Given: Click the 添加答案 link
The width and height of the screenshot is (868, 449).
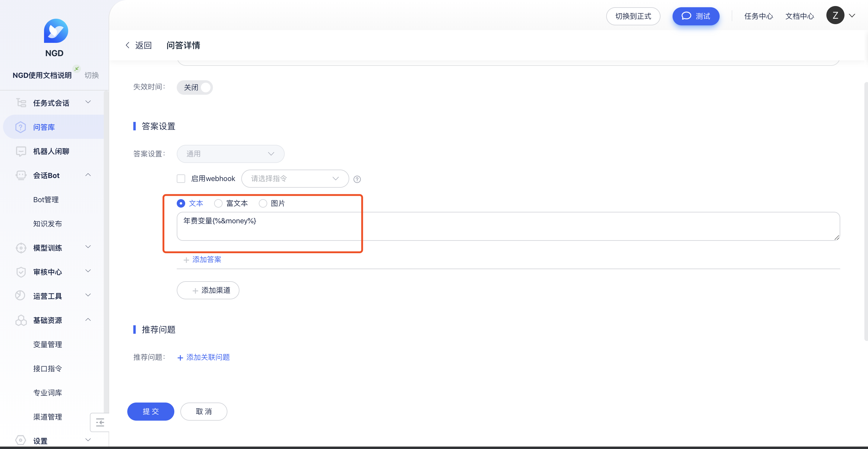Looking at the screenshot, I should pos(207,260).
